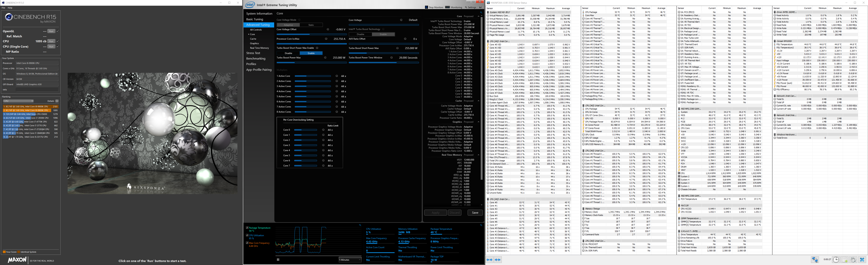Set Turbo Boost Short Power Max Enable to Enable
The width and height of the screenshot is (868, 265).
(x=311, y=53)
